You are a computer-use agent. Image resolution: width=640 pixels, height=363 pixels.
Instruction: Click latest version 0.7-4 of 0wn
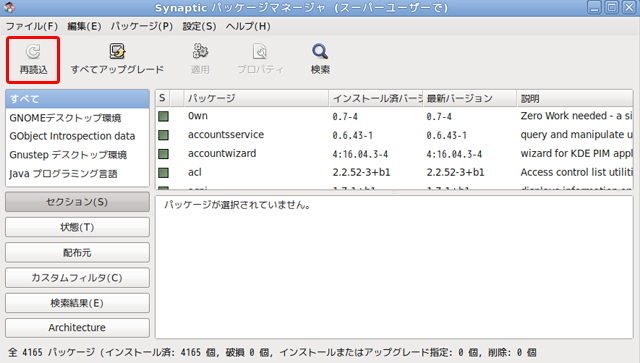click(x=439, y=117)
